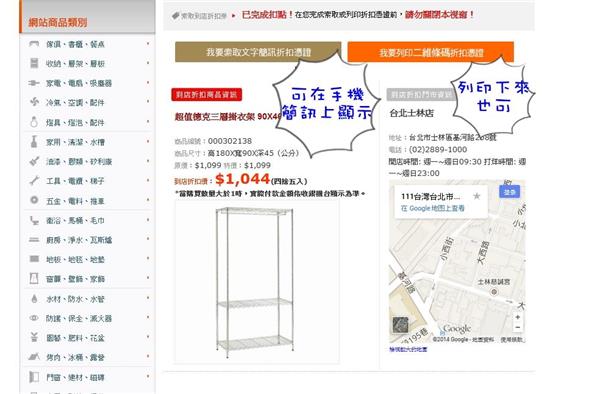Select the fan icon for 冷氣、空調、配件

tap(34, 102)
